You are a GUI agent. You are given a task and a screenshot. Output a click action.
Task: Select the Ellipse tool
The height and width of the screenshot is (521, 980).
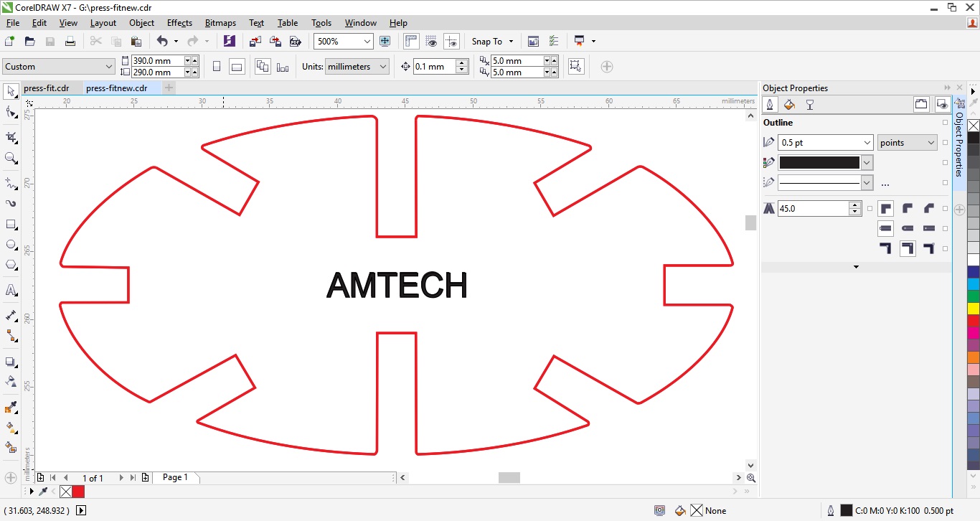click(x=11, y=245)
